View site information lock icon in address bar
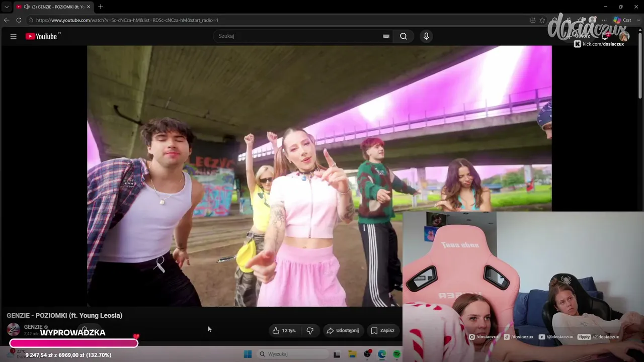The height and width of the screenshot is (362, 644). click(31, 20)
